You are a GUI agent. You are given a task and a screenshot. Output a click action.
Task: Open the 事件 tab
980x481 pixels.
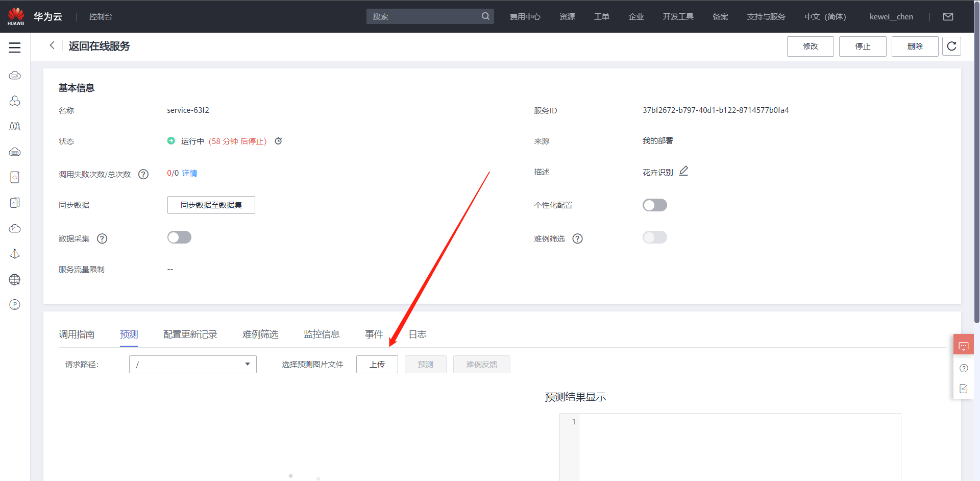(374, 334)
